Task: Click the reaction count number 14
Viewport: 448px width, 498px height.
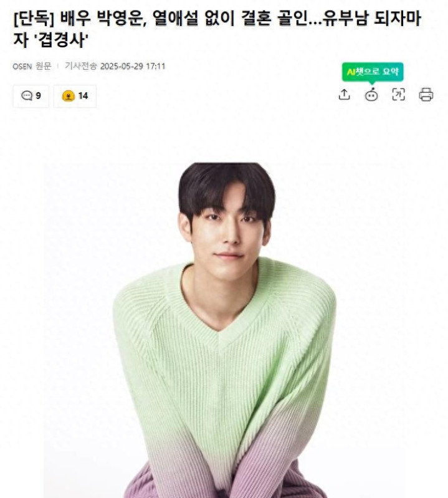Action: (x=83, y=96)
